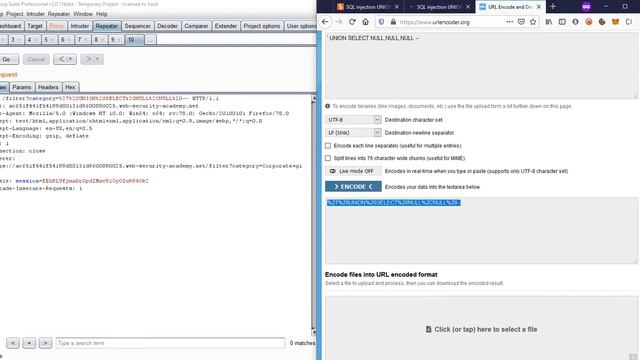Go to previous search match in Burp
The image size is (640, 360).
(13, 343)
